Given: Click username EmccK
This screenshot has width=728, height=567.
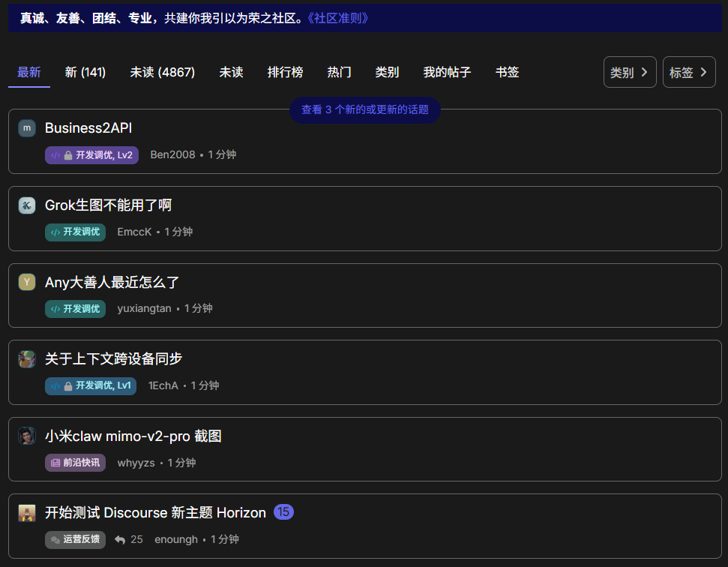Looking at the screenshot, I should coord(134,232).
